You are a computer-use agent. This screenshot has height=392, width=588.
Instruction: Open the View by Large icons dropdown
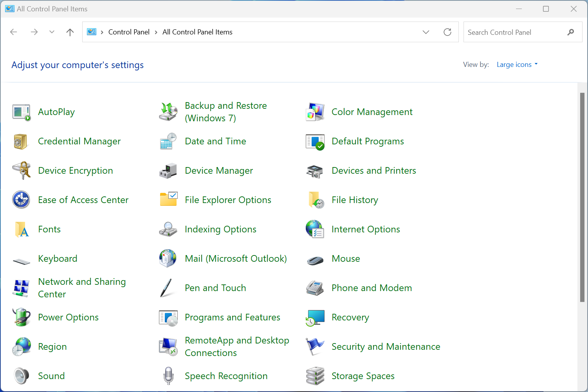coord(517,65)
